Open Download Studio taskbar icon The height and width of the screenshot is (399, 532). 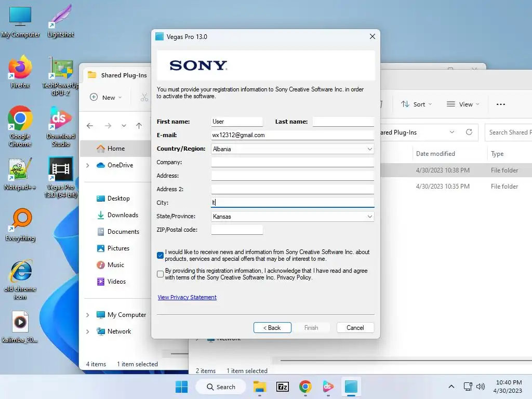pos(328,387)
